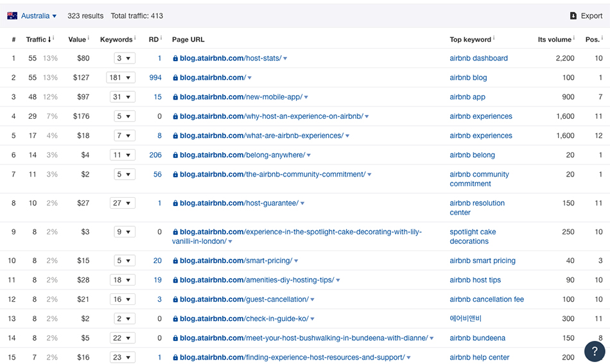Viewport: 610px width, 364px height.
Task: Open keywords dropdown showing 31
Action: (x=122, y=97)
